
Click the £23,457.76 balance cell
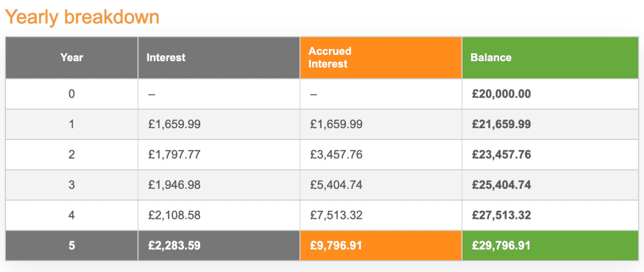click(501, 155)
